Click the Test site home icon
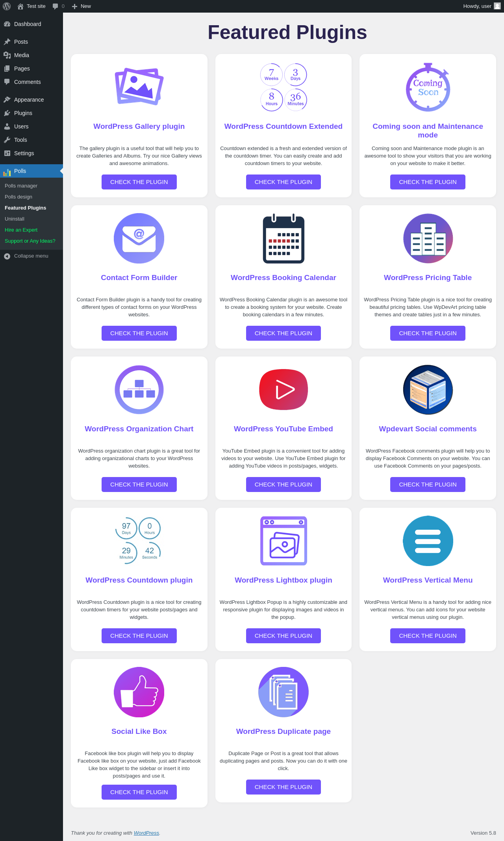 pyautogui.click(x=20, y=6)
